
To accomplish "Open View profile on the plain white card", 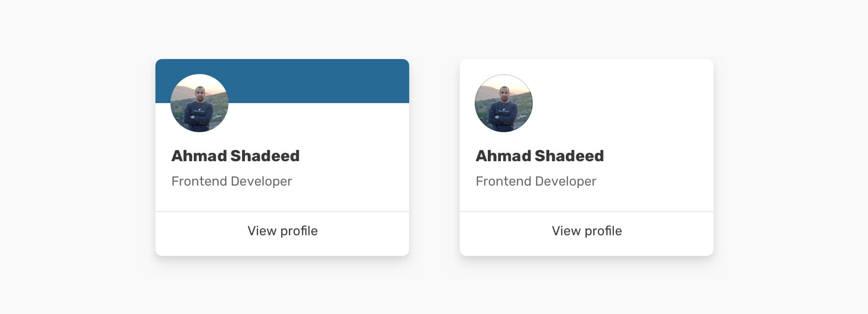I will tap(587, 231).
